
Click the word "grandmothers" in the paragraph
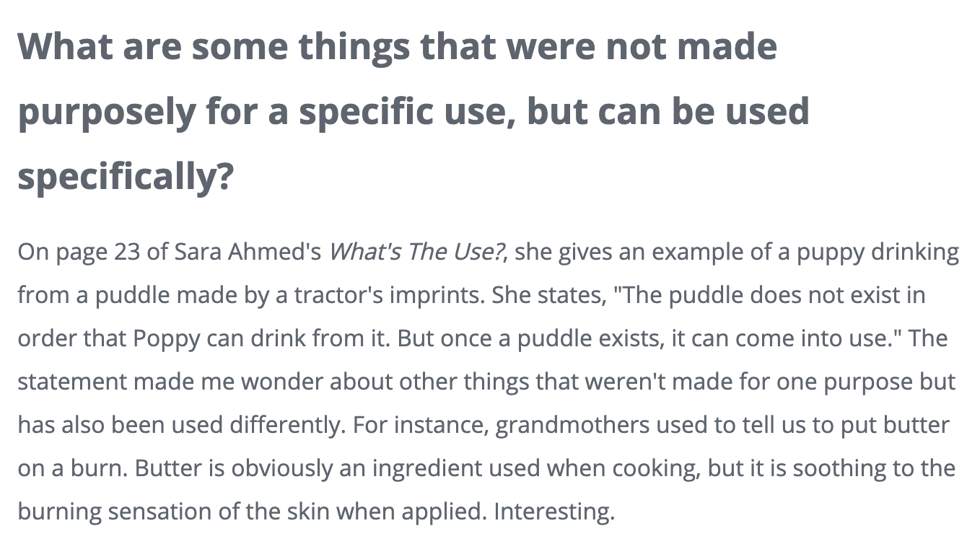(x=572, y=426)
